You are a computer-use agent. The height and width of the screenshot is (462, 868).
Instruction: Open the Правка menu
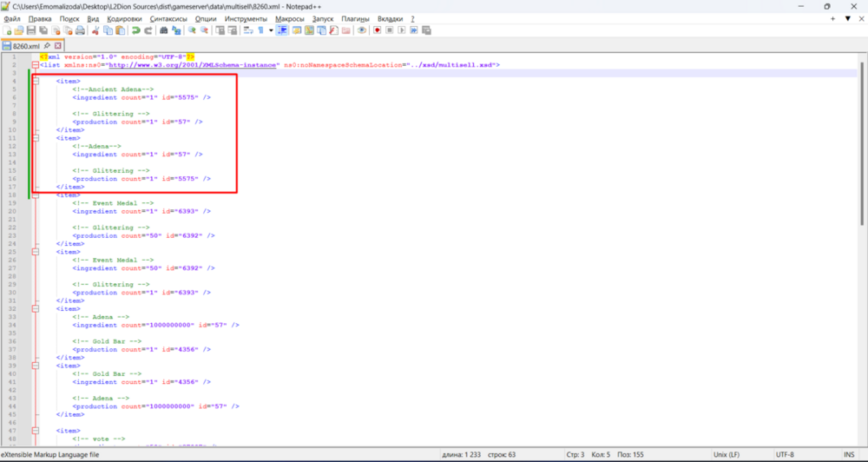(40, 19)
